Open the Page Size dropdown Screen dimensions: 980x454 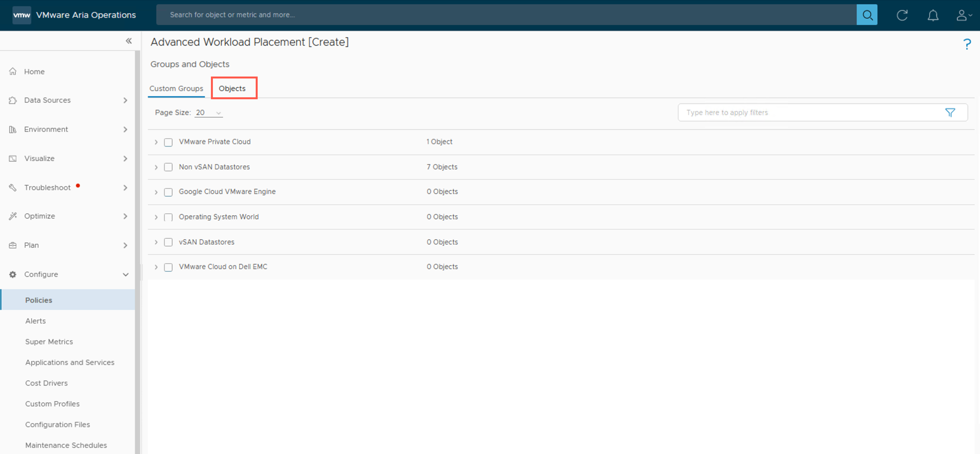pos(208,113)
